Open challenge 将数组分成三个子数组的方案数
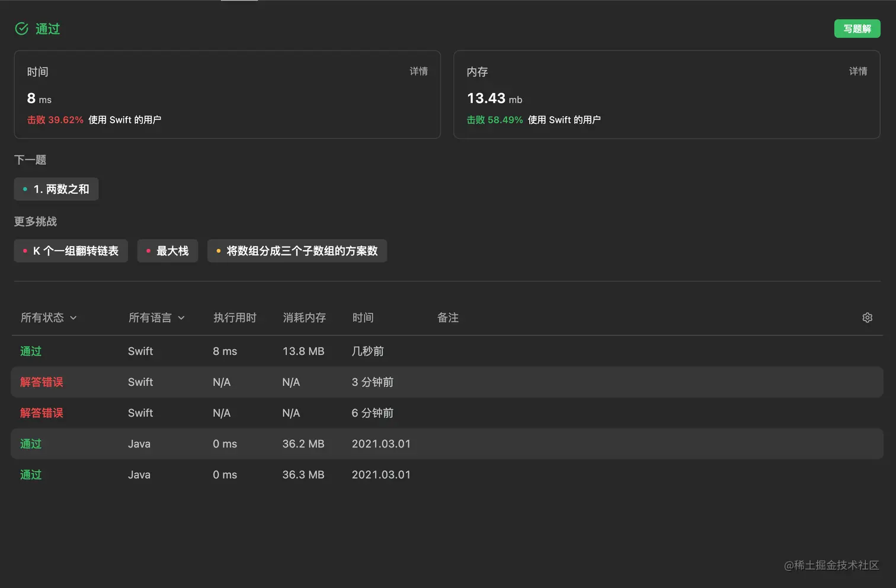Viewport: 896px width, 588px height. pos(297,251)
